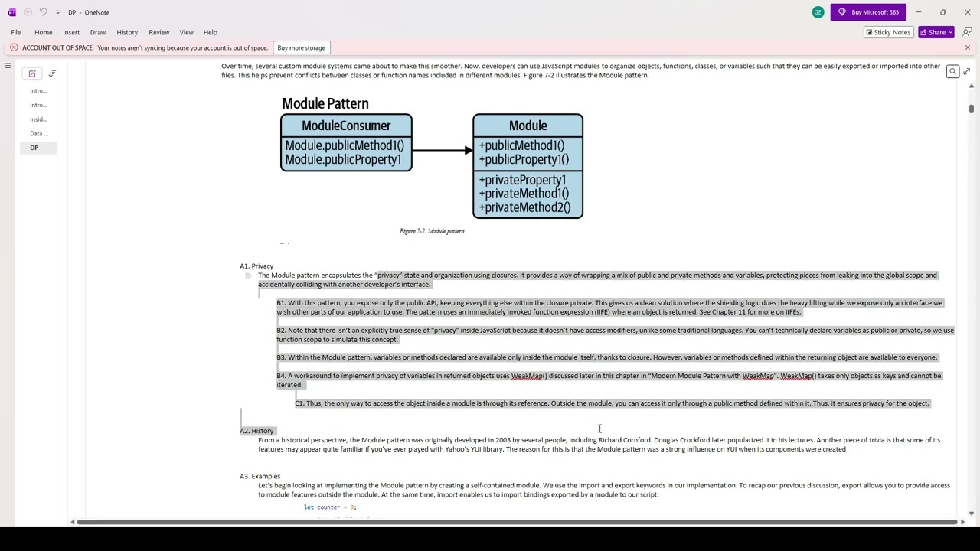Click the paragraph handle beside 'The Module pattern encapsulates'

click(x=248, y=275)
